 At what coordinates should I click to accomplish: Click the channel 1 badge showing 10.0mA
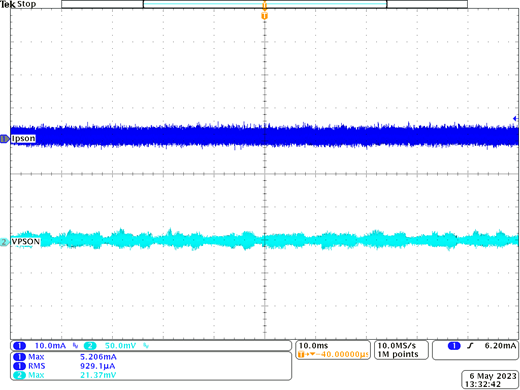click(19, 346)
